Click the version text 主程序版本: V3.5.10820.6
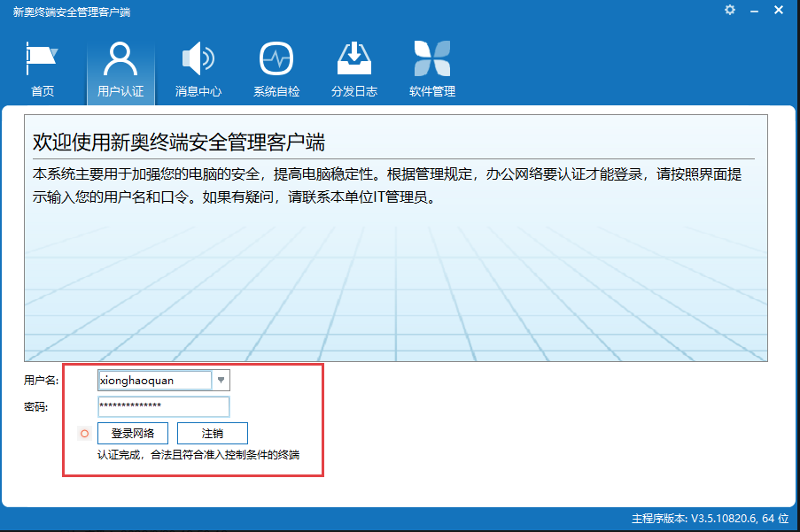 point(694,519)
